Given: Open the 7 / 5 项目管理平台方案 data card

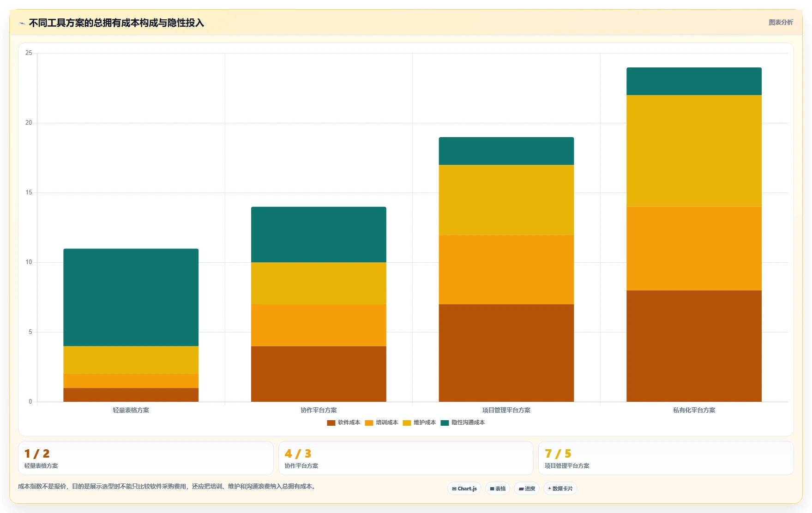Looking at the screenshot, I should [x=666, y=458].
